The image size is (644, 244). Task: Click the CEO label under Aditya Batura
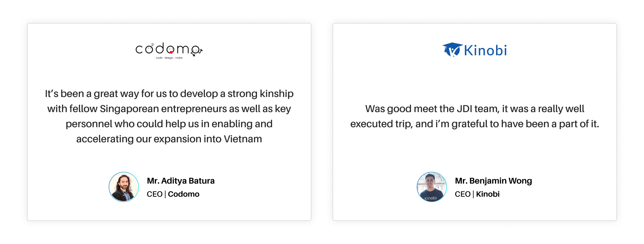pos(155,194)
